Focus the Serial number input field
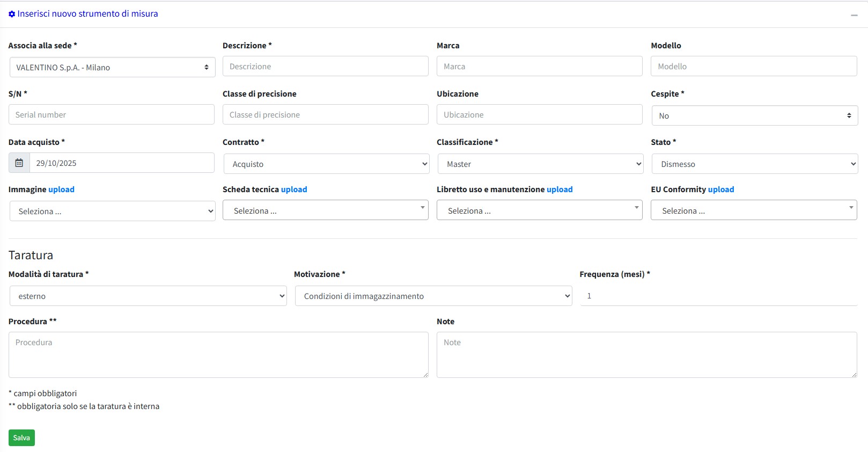 pos(112,115)
